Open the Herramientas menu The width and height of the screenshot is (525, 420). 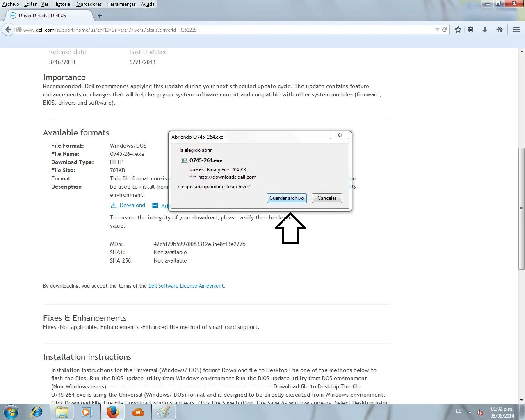pyautogui.click(x=121, y=4)
